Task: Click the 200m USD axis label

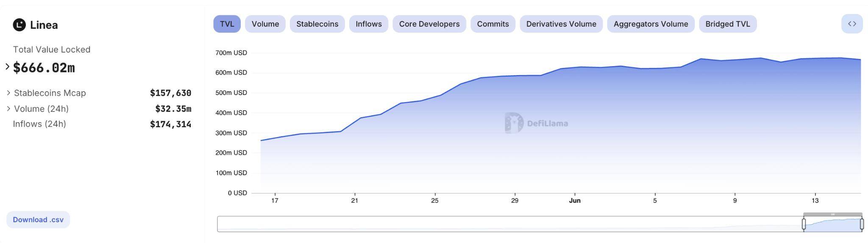Action: point(231,153)
